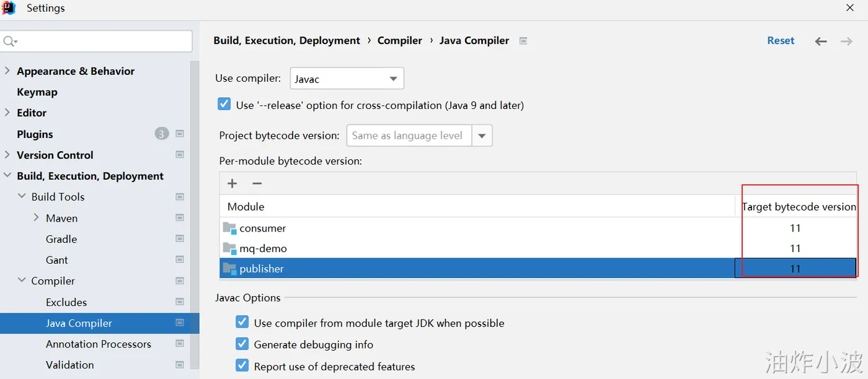The height and width of the screenshot is (379, 868).
Task: Click the plus icon to add module
Action: tap(232, 183)
